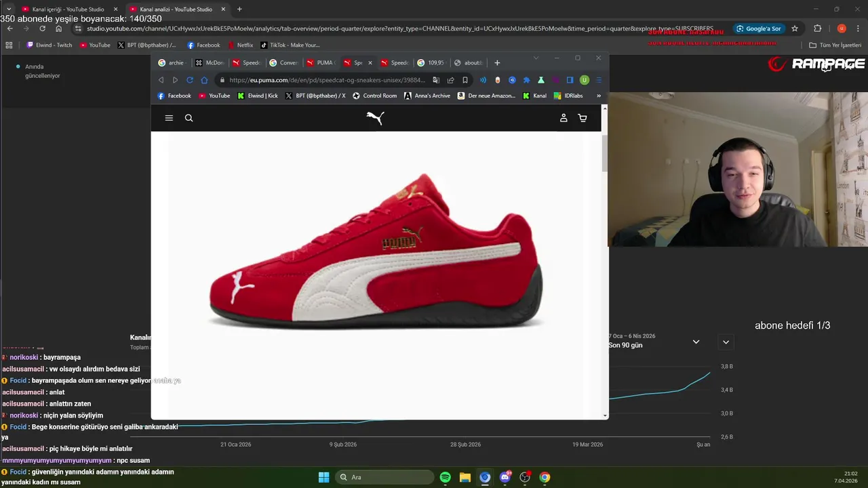Open the side panel icon in front browser
Image resolution: width=868 pixels, height=488 pixels.
pyautogui.click(x=570, y=80)
